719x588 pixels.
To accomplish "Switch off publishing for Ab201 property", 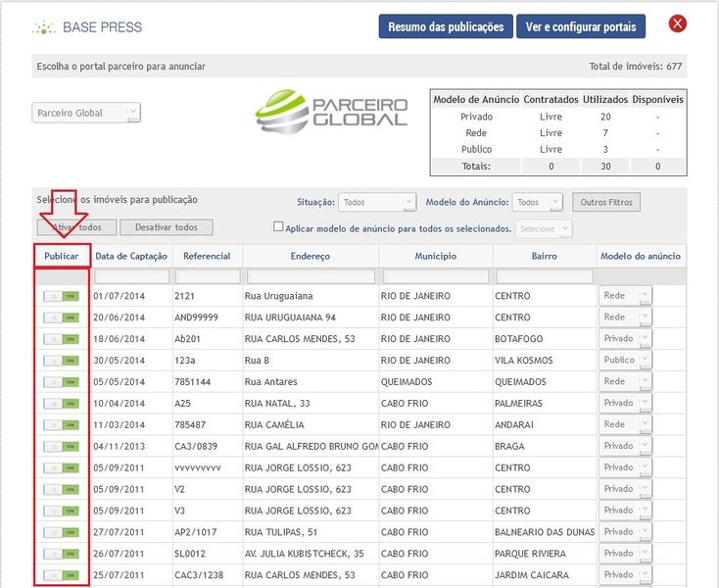I will coord(60,338).
